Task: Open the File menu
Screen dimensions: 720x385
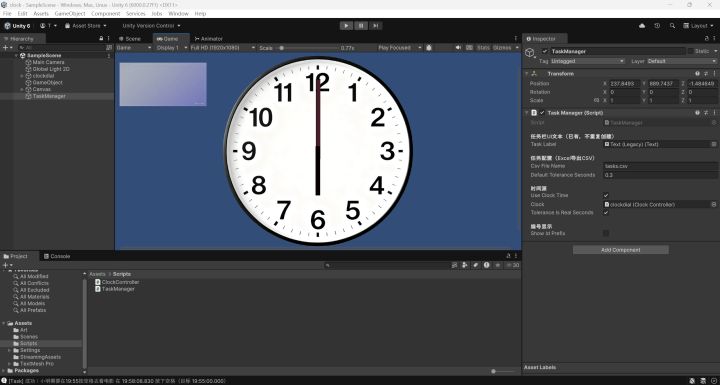Action: tap(7, 14)
